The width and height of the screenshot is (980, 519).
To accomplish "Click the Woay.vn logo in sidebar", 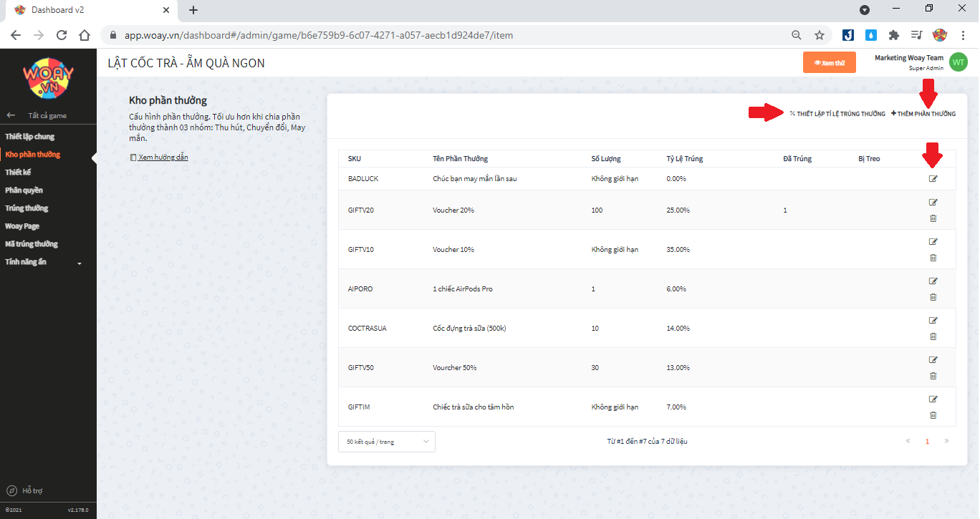I will tap(47, 77).
